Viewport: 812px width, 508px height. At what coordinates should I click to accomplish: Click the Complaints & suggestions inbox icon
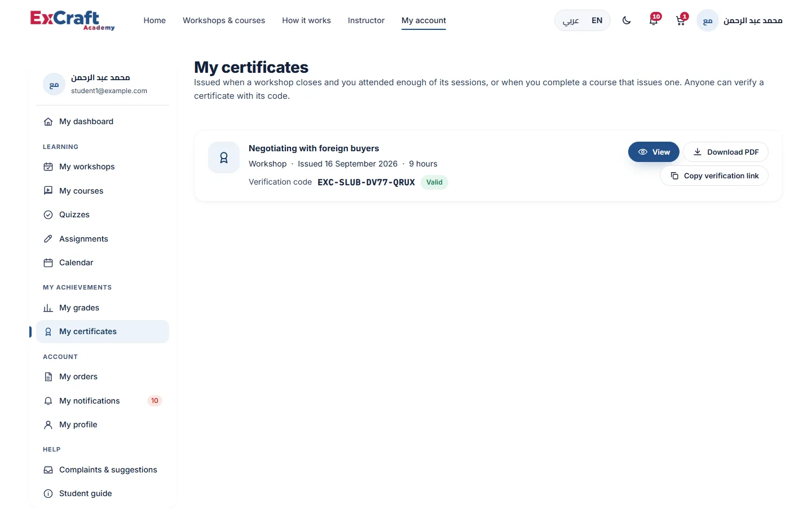click(48, 470)
